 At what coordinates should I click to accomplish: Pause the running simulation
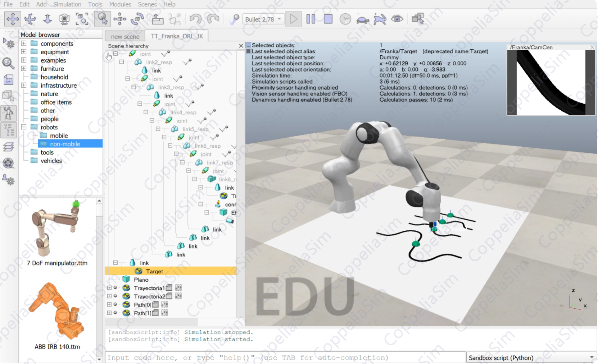coord(311,19)
